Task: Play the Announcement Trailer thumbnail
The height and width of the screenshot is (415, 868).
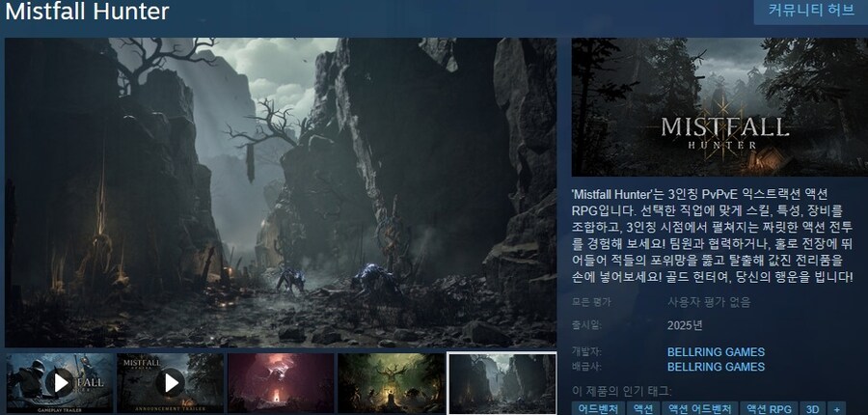Action: pos(171,383)
